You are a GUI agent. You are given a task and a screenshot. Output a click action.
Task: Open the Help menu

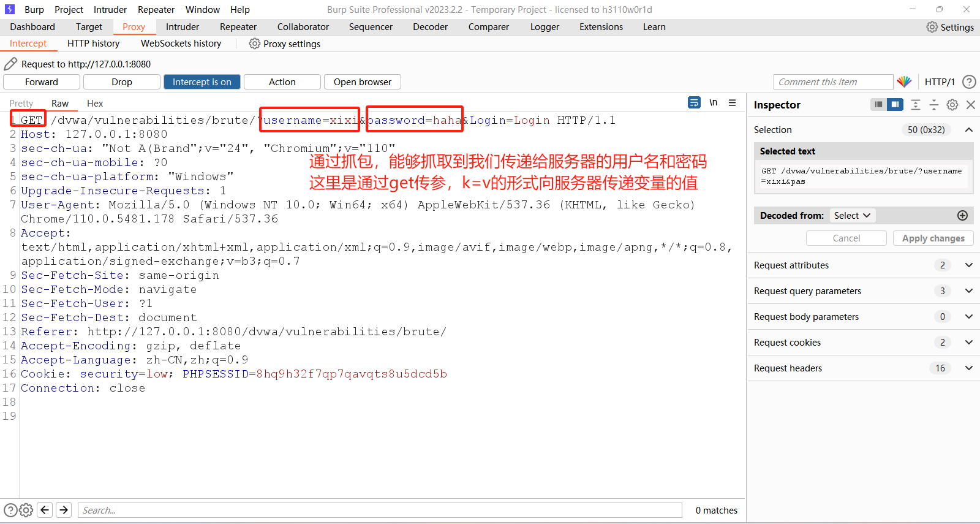240,9
